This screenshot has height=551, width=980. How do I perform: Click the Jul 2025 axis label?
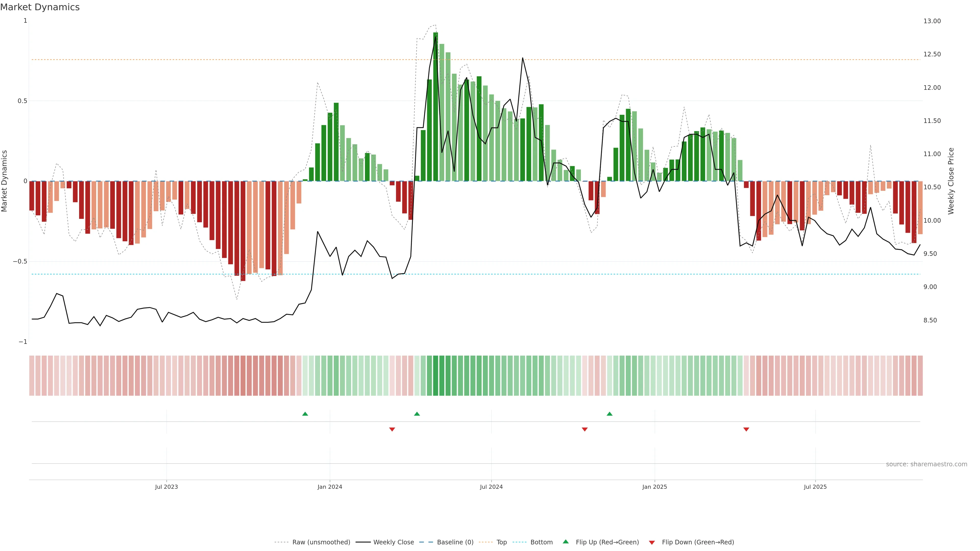pos(815,487)
